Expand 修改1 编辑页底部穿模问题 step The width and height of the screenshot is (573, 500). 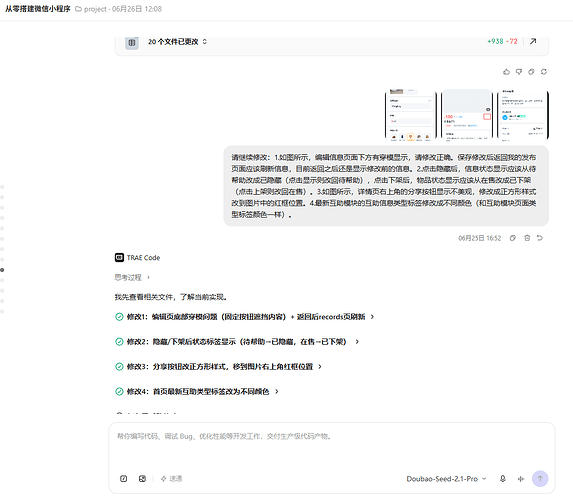click(x=372, y=317)
